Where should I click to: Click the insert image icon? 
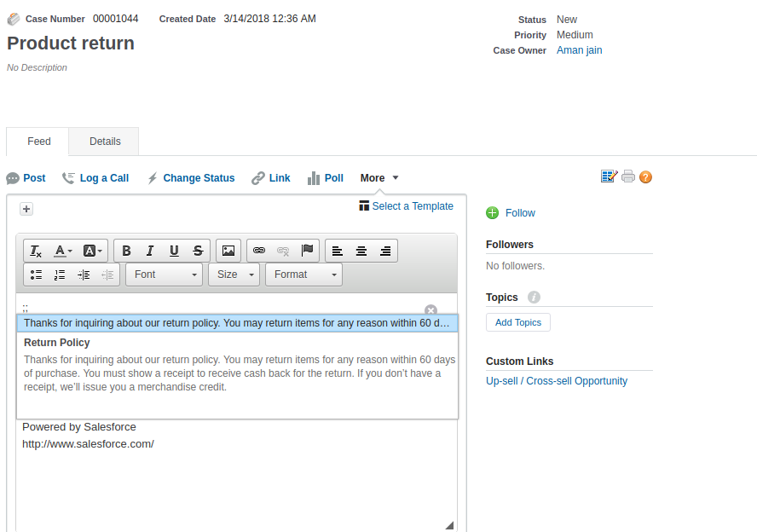click(228, 251)
